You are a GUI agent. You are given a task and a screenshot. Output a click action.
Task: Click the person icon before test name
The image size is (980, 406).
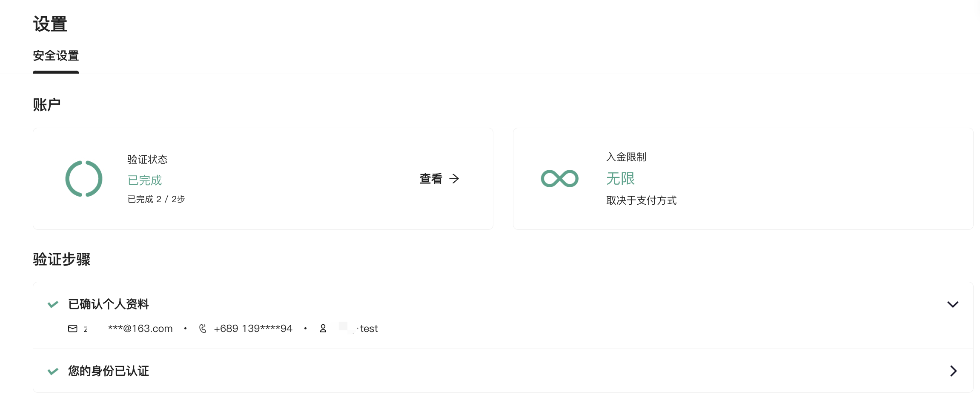pyautogui.click(x=323, y=329)
